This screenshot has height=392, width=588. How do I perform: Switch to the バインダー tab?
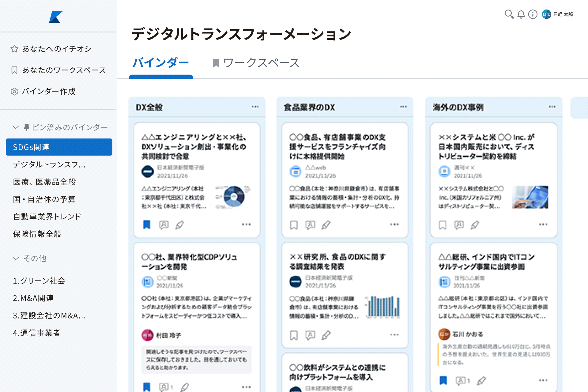point(161,63)
